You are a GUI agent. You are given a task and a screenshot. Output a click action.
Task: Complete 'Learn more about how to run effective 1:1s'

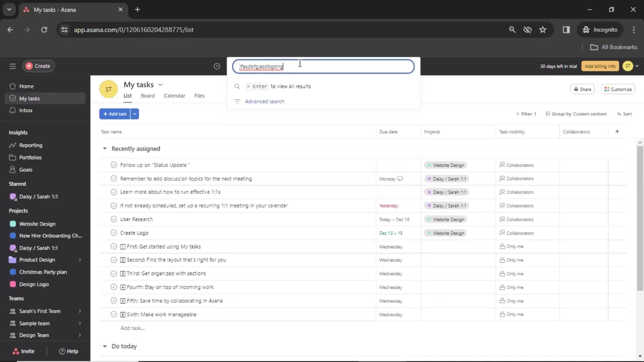click(x=114, y=192)
